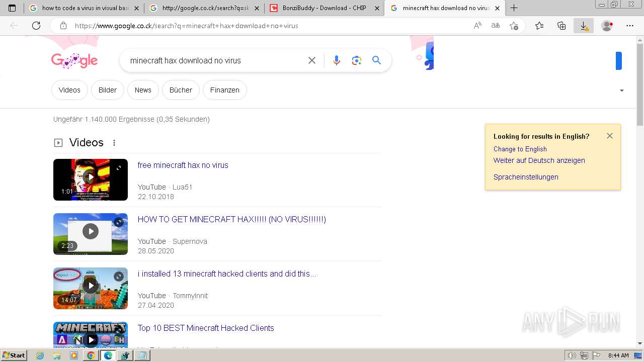The image size is (644, 362).
Task: Open 'i installed 13 minecraft hacked clients' link
Action: [227, 274]
